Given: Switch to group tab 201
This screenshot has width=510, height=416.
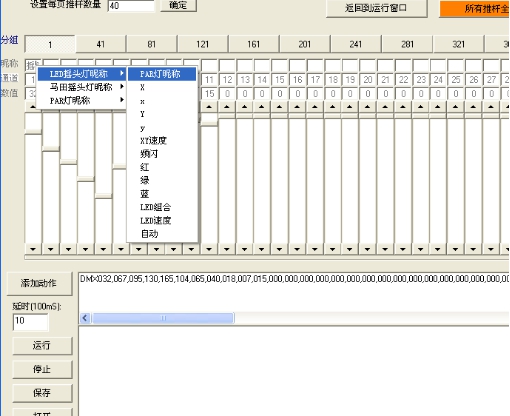Looking at the screenshot, I should (x=305, y=44).
